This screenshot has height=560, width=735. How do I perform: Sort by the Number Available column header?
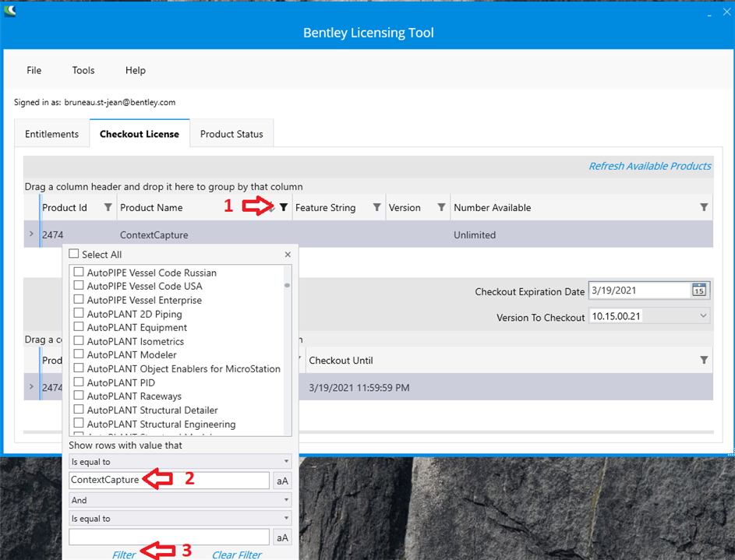[x=492, y=207]
